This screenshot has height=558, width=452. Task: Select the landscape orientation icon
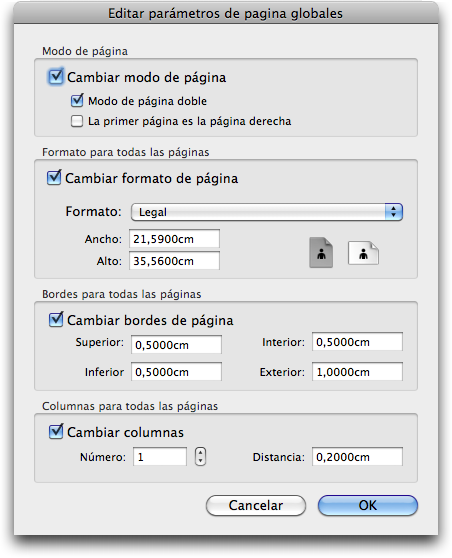pyautogui.click(x=363, y=253)
